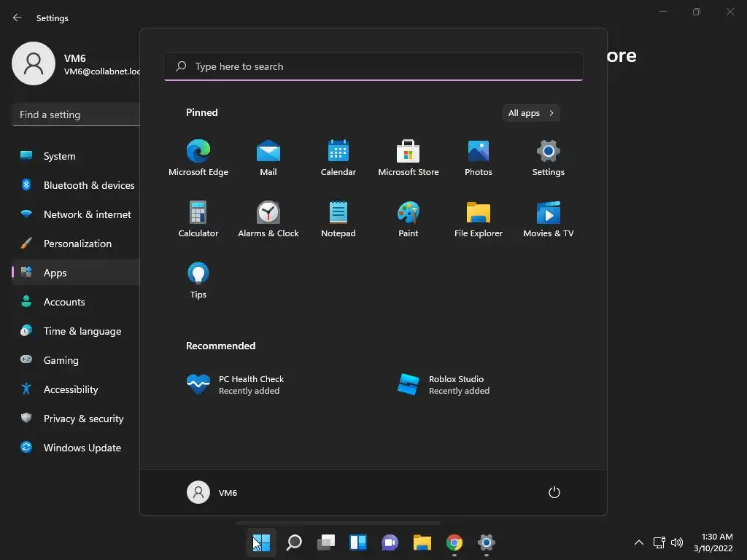Image resolution: width=747 pixels, height=560 pixels.
Task: Launch the Mail app
Action: coord(268,157)
